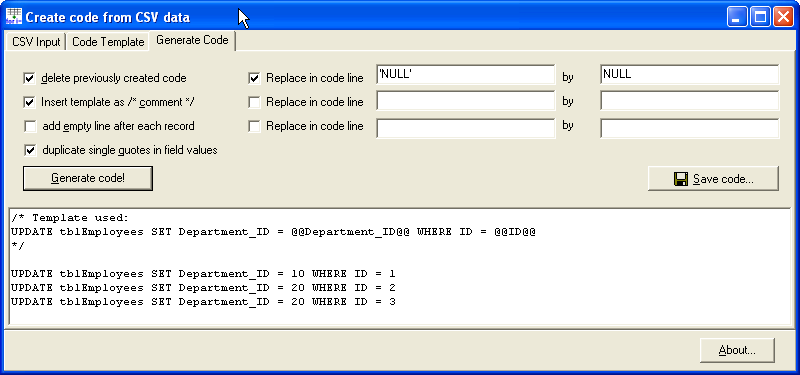800x375 pixels.
Task: Select the Generate Code tab
Action: coord(192,40)
